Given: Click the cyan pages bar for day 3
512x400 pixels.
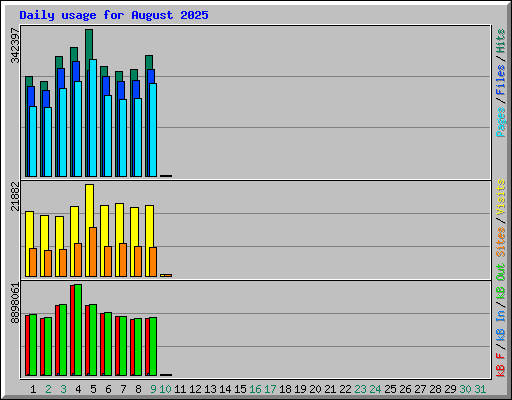Looking at the screenshot, I should 63,133.
